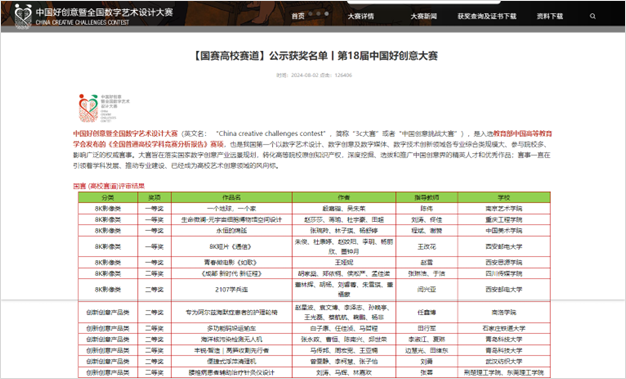Click the article title 公示获奖名单 heading

click(316, 56)
